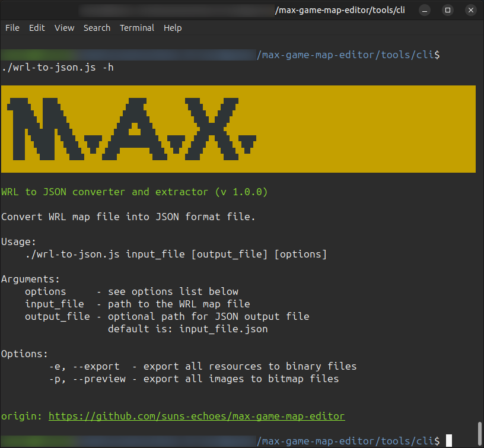
Task: Open the Search menu
Action: tap(97, 27)
